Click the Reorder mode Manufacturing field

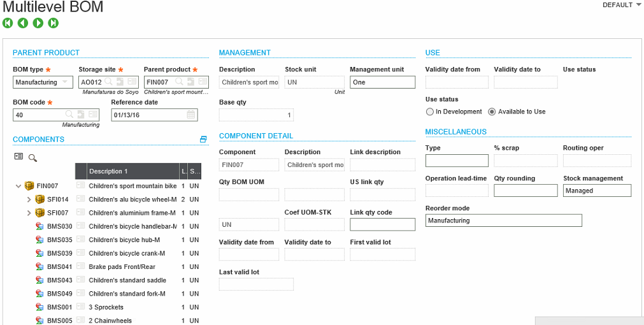click(x=503, y=220)
